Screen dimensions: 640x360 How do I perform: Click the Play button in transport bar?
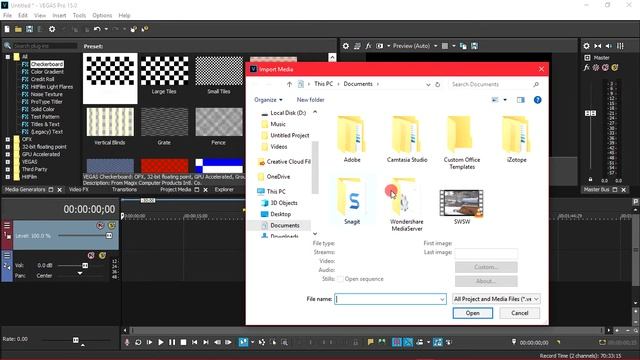tap(161, 342)
